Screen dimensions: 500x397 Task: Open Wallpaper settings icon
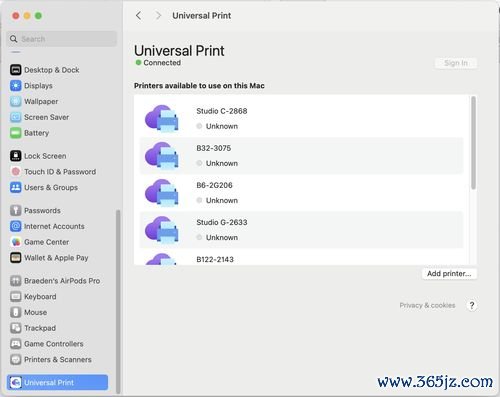[16, 101]
